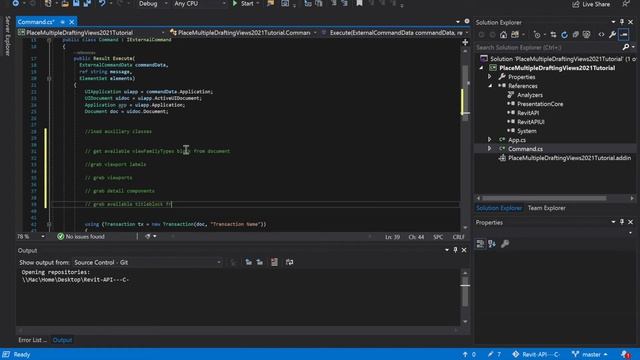
Task: Click the Show All Files icon in Solution Explorer
Action: (587, 35)
